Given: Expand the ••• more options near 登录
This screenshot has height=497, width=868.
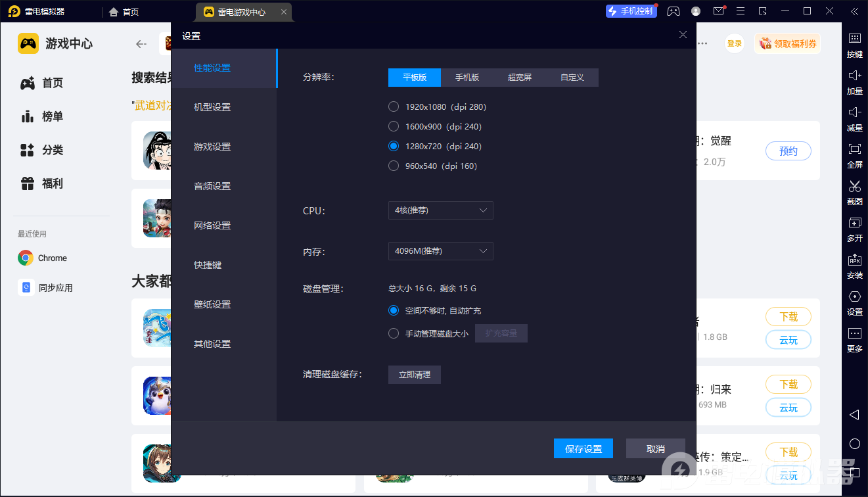Looking at the screenshot, I should point(702,43).
